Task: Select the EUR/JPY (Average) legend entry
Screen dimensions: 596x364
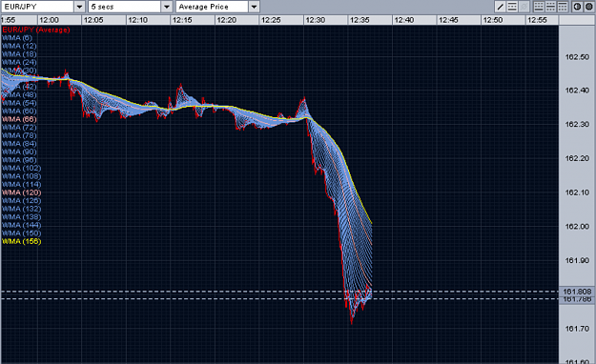Action: [x=35, y=30]
